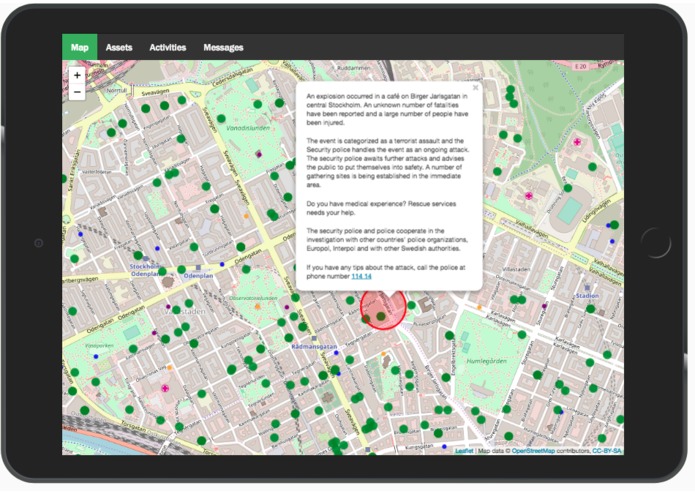The height and width of the screenshot is (494, 695).
Task: Call police number 114 14 link
Action: (361, 276)
